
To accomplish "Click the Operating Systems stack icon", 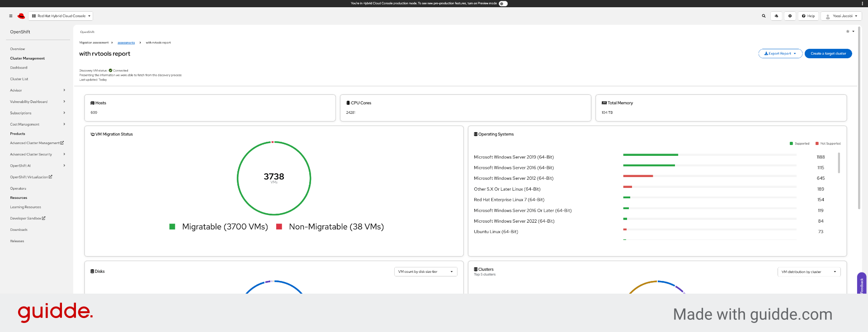I will point(476,134).
